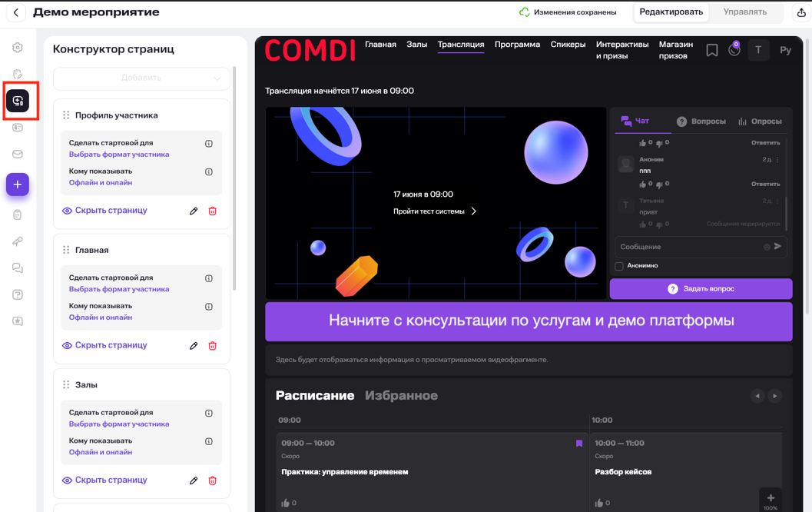Delete the Залы page with the trash icon
Screen dimensions: 812x512
(x=212, y=480)
